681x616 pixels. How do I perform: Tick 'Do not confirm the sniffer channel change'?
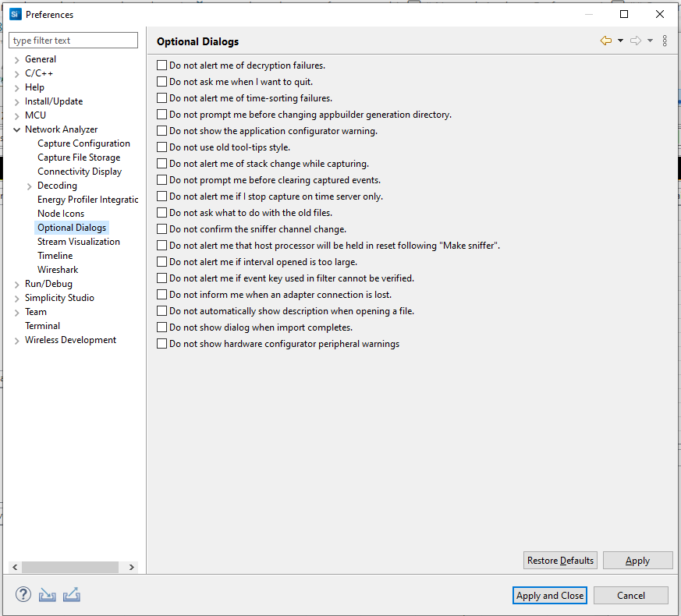(x=161, y=228)
